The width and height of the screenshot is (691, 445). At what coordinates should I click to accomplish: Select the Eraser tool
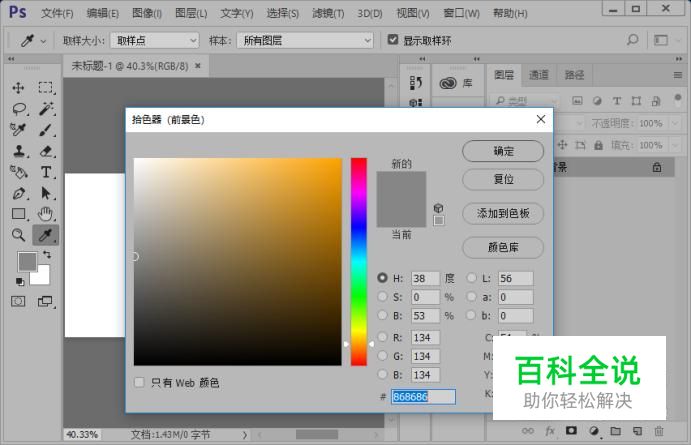click(x=46, y=151)
